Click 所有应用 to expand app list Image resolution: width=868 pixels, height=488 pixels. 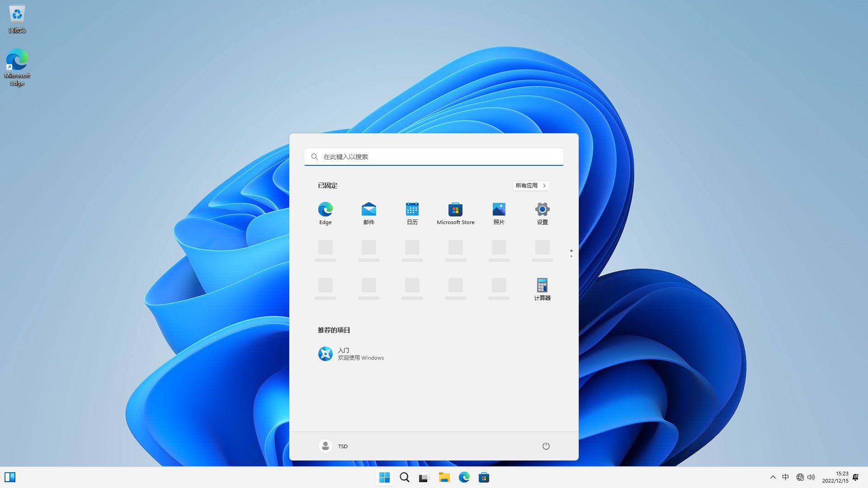tap(530, 185)
